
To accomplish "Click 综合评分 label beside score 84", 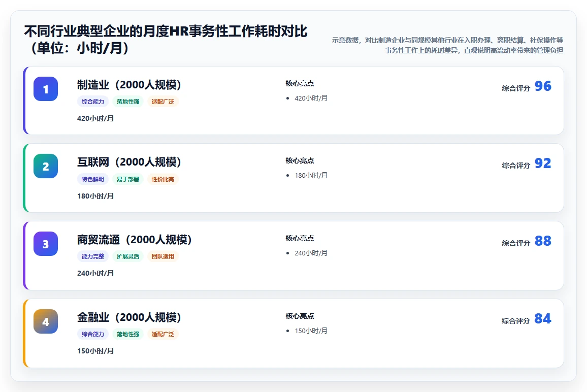I will [x=516, y=321].
